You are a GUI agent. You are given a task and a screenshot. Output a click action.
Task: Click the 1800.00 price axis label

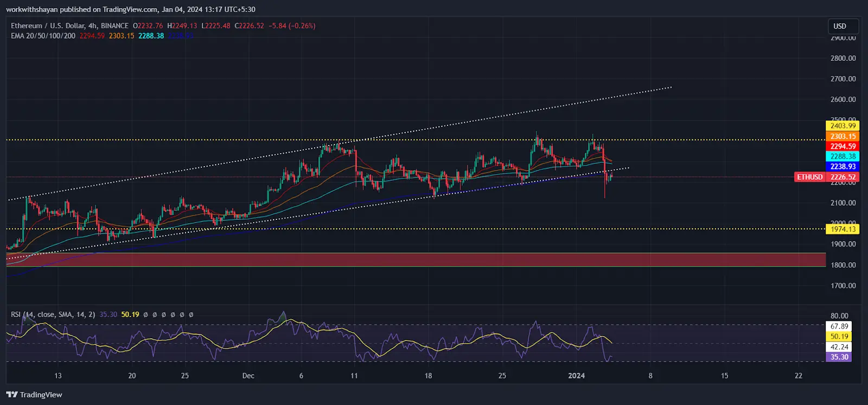pyautogui.click(x=843, y=265)
